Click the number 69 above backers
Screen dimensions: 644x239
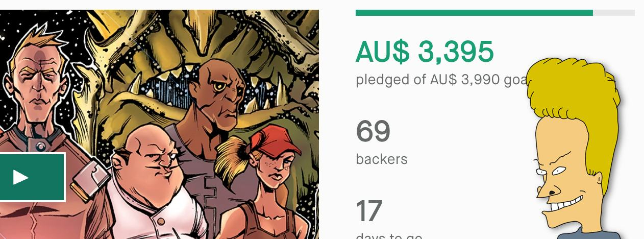pyautogui.click(x=373, y=131)
